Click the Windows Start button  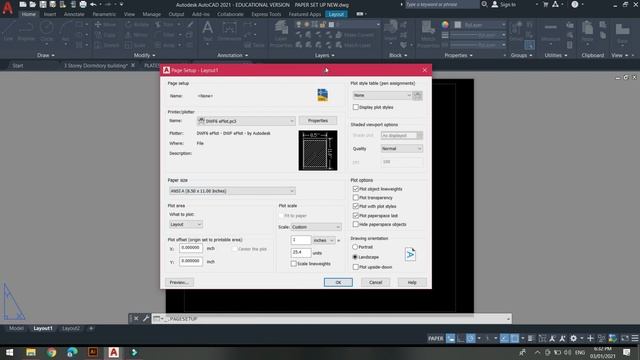pyautogui.click(x=9, y=352)
